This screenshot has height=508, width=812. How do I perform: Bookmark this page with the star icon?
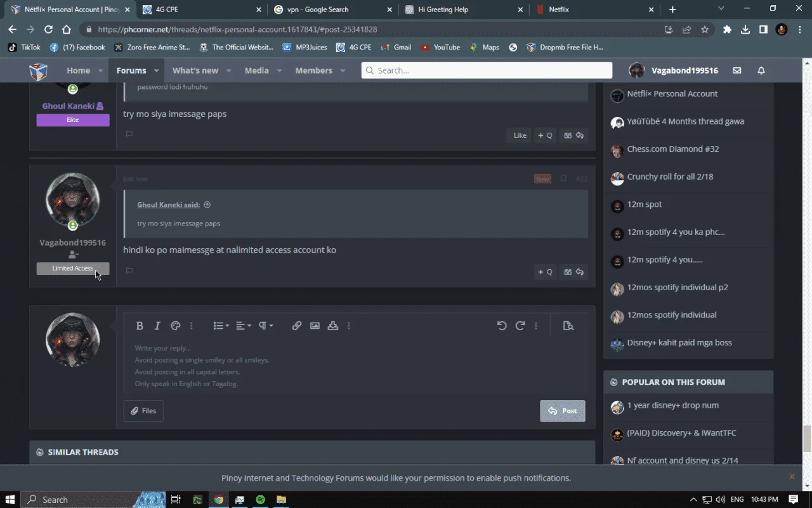(705, 29)
